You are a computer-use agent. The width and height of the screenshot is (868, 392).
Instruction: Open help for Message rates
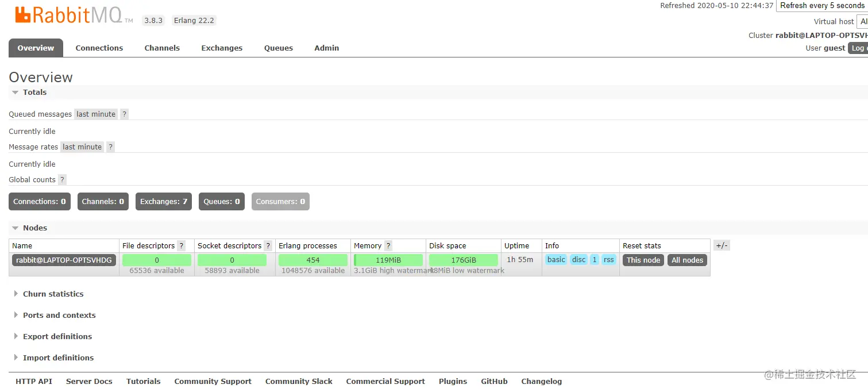tap(111, 147)
